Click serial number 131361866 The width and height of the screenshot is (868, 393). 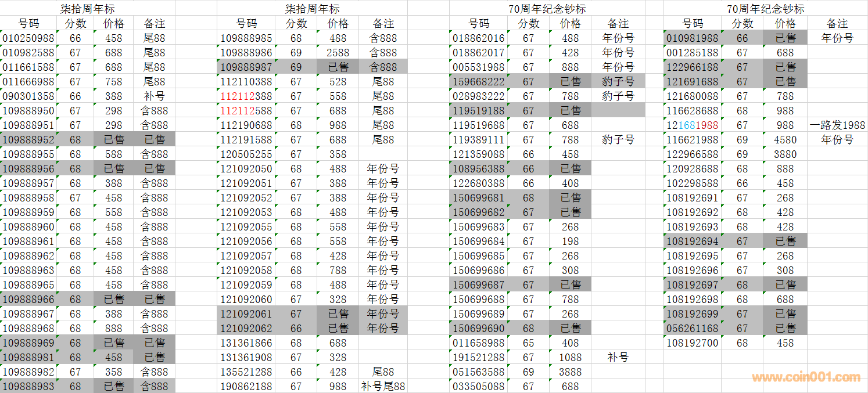coord(246,343)
